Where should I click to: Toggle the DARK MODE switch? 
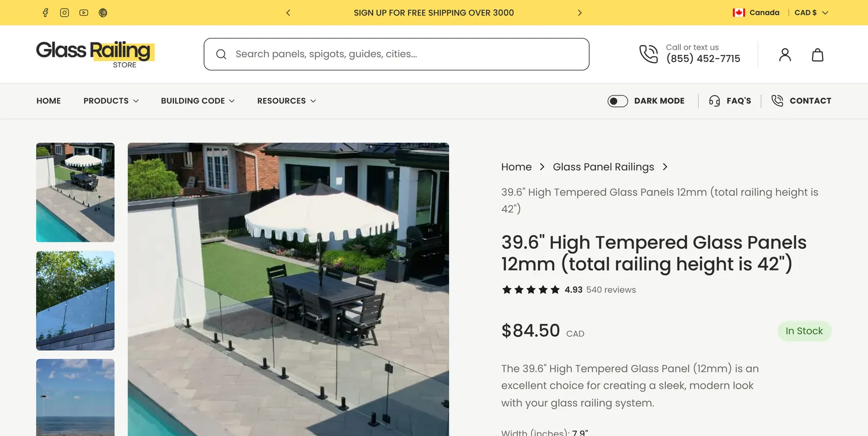pos(617,101)
